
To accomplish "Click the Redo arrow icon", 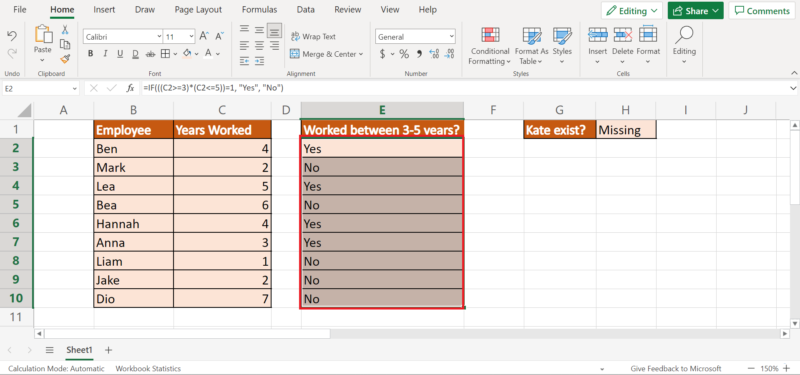I will [x=12, y=53].
